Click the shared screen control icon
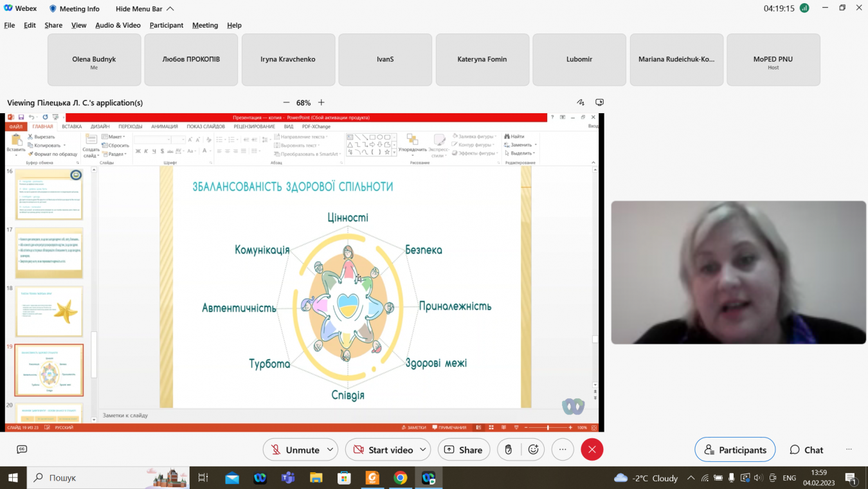The height and width of the screenshot is (489, 868). [x=600, y=102]
